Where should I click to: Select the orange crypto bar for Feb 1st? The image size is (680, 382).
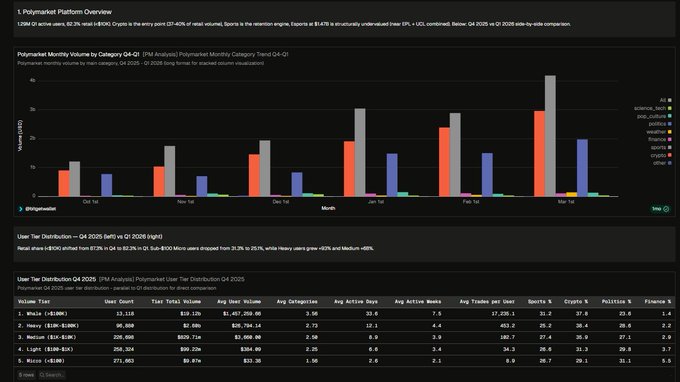444,162
